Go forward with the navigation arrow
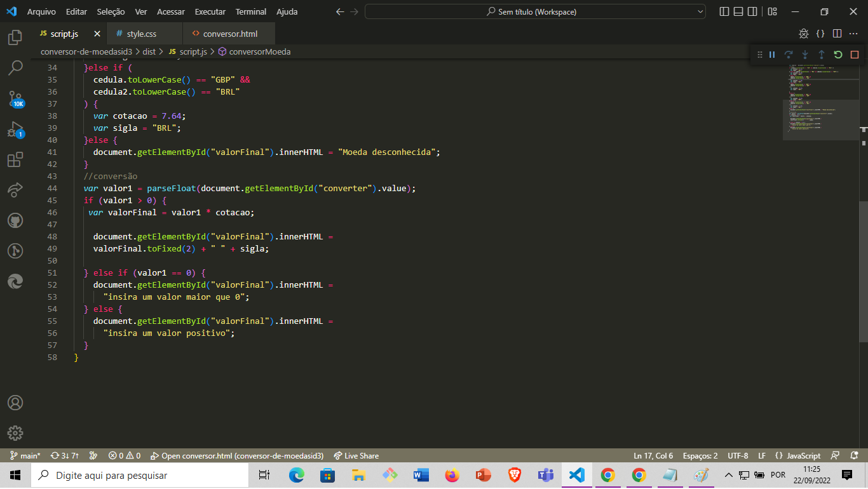This screenshot has height=489, width=868. pos(355,11)
